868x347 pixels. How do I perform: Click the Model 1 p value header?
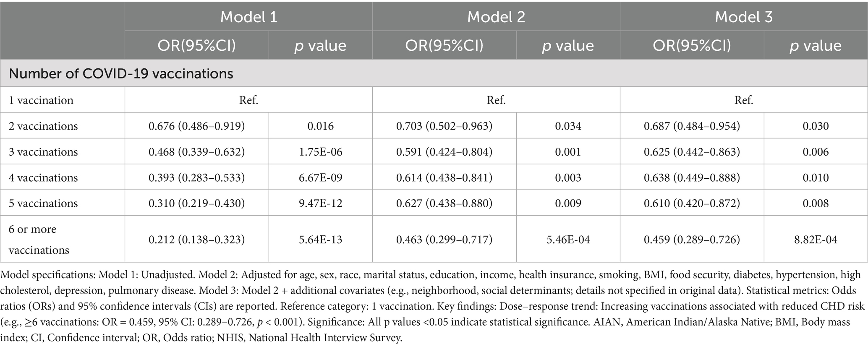(320, 45)
